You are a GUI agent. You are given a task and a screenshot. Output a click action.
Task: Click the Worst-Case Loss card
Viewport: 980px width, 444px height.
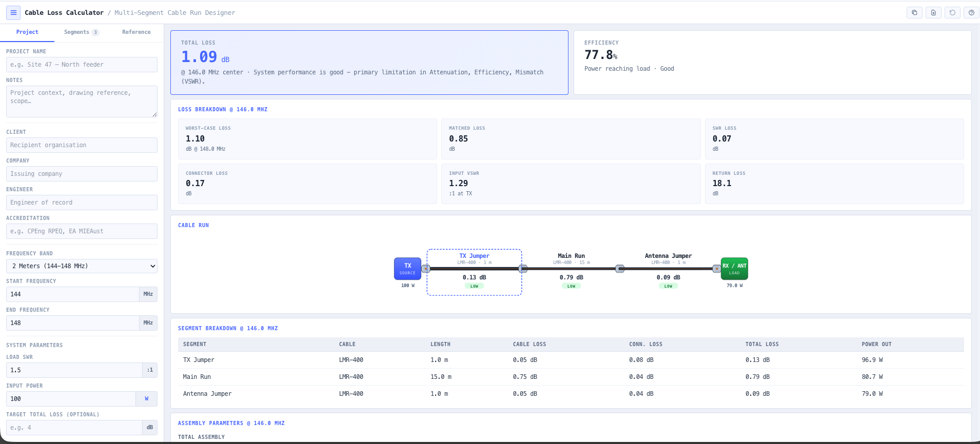307,139
